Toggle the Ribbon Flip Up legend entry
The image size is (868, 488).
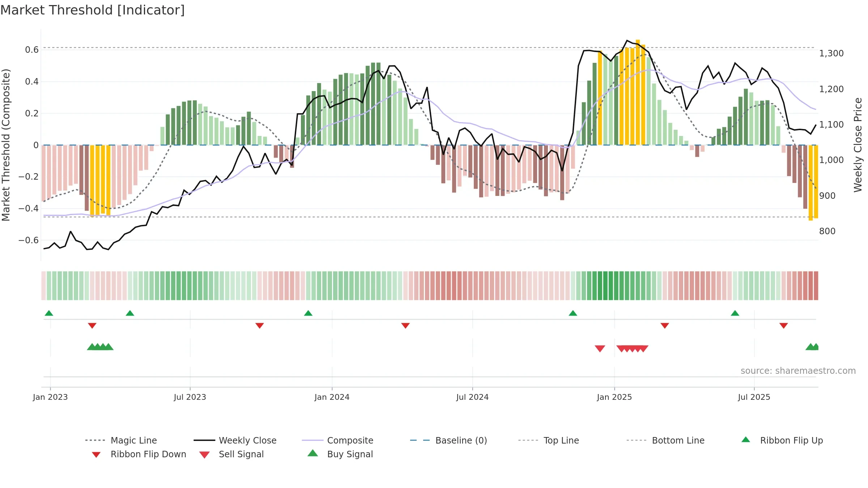click(782, 440)
